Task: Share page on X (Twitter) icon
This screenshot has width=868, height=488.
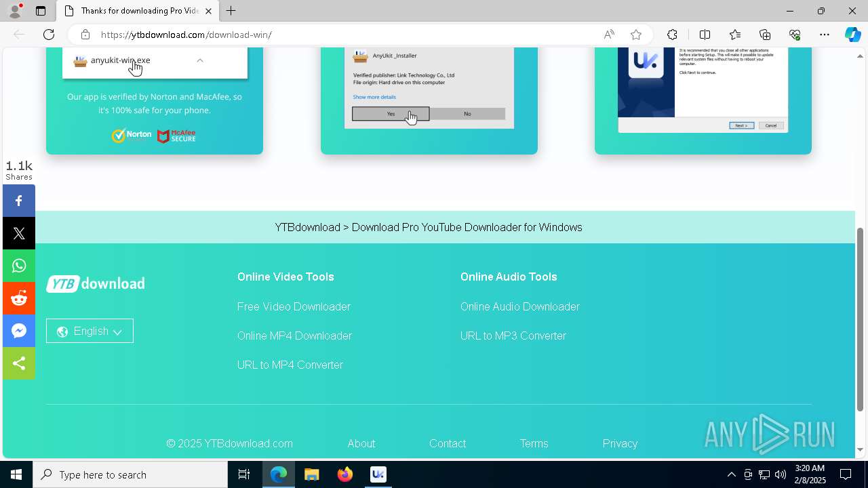Action: point(19,233)
